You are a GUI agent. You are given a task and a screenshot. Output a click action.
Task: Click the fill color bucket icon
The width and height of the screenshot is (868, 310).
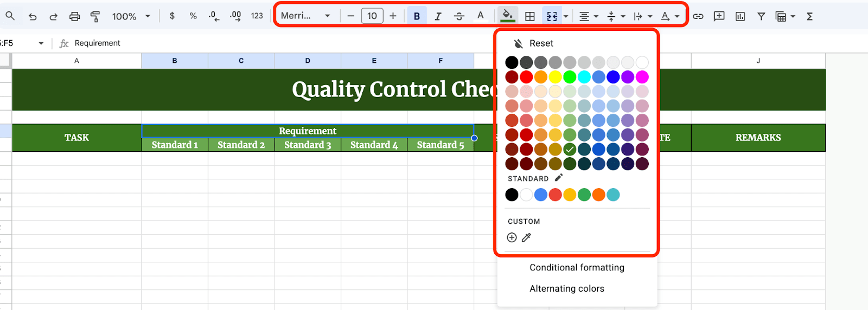pos(507,16)
